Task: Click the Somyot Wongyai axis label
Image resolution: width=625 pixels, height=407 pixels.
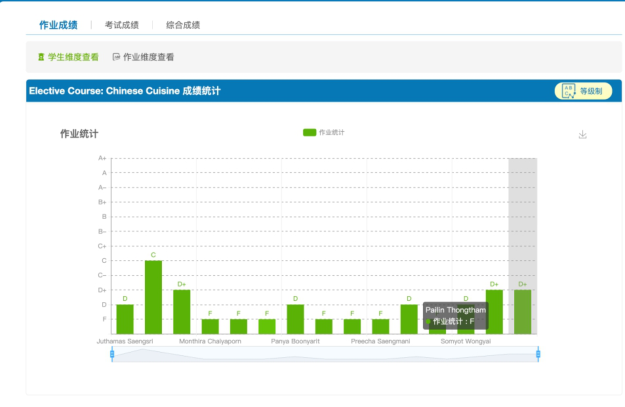Action: pos(466,341)
